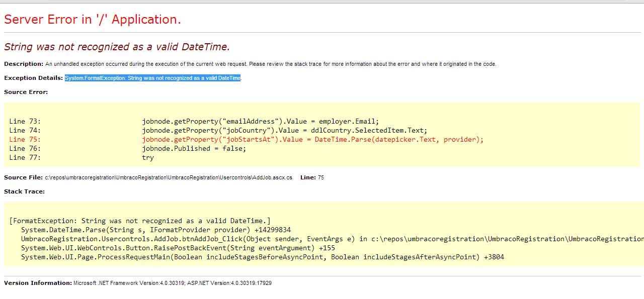Click the 'Server Error in '/' Application.' heading

[x=93, y=20]
